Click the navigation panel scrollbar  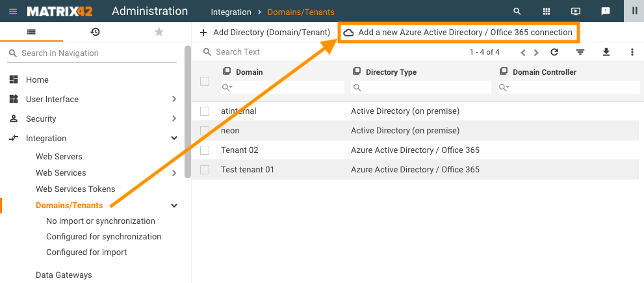point(188,112)
